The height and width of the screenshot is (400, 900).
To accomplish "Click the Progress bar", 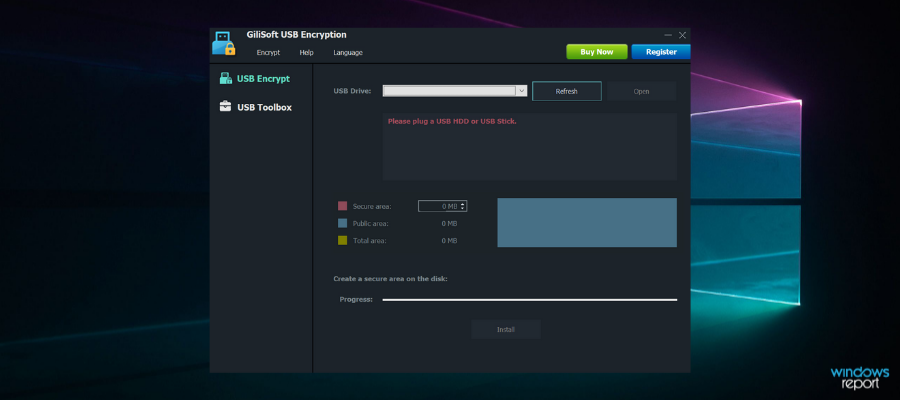I will [x=530, y=300].
